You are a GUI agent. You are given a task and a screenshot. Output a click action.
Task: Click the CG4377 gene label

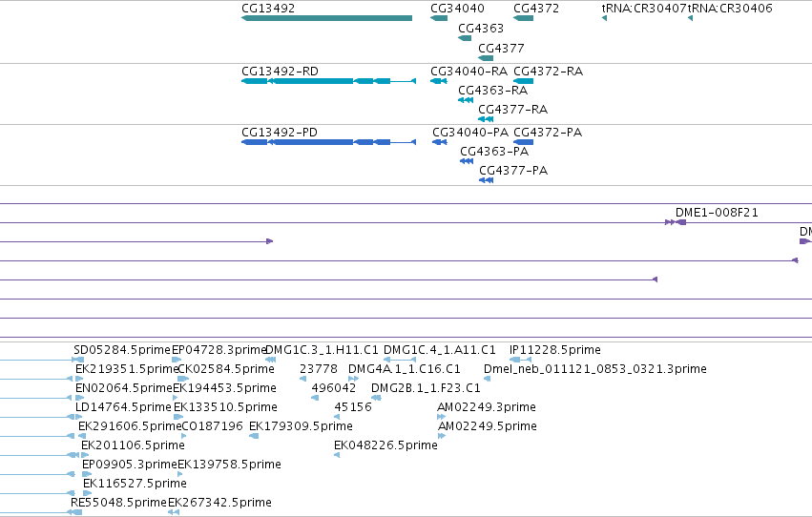point(501,48)
